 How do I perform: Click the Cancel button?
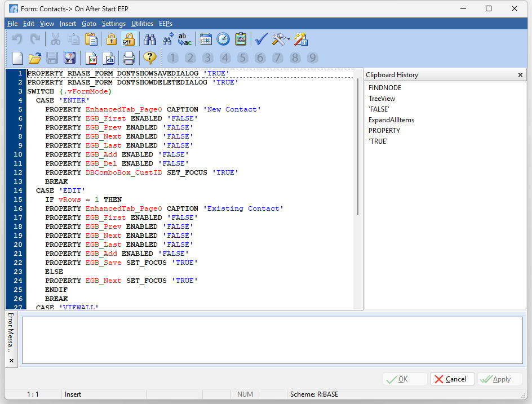453,379
